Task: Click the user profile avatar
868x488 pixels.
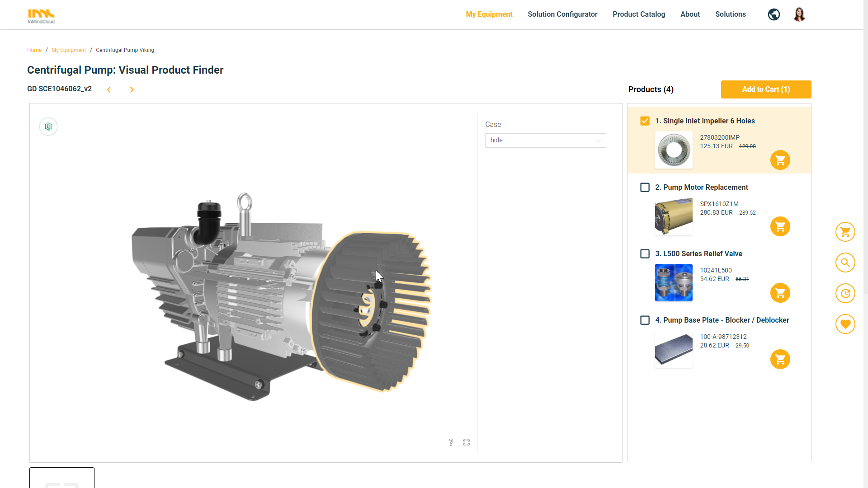Action: pyautogui.click(x=799, y=14)
